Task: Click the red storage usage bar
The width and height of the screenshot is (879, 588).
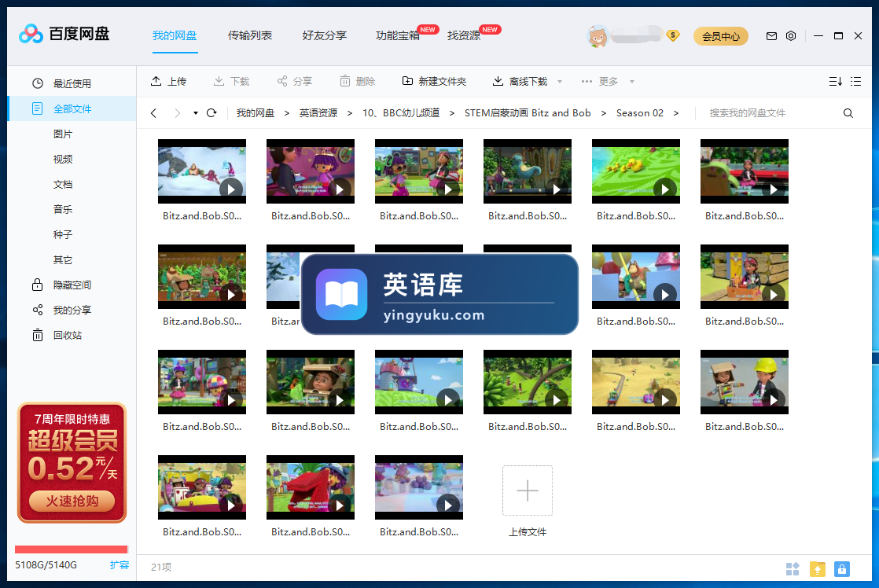Action: (x=72, y=549)
